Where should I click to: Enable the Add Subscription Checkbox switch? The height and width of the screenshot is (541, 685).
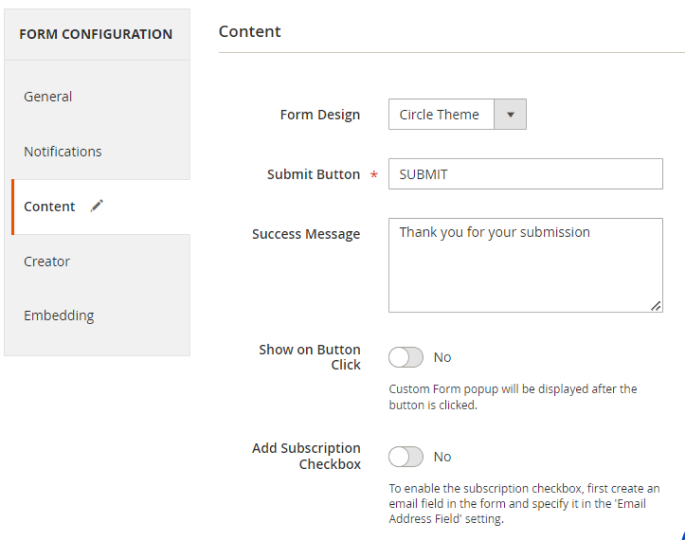pos(406,457)
